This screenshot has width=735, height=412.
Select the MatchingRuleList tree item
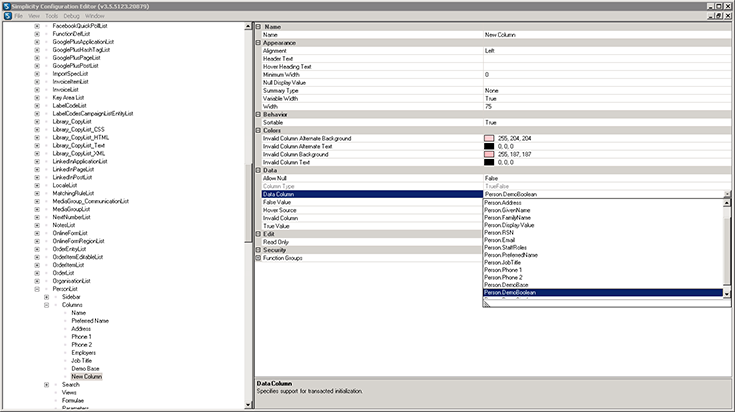point(73,194)
